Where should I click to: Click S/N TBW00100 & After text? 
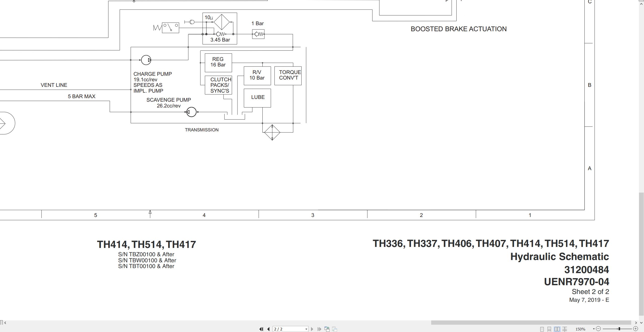click(x=147, y=260)
